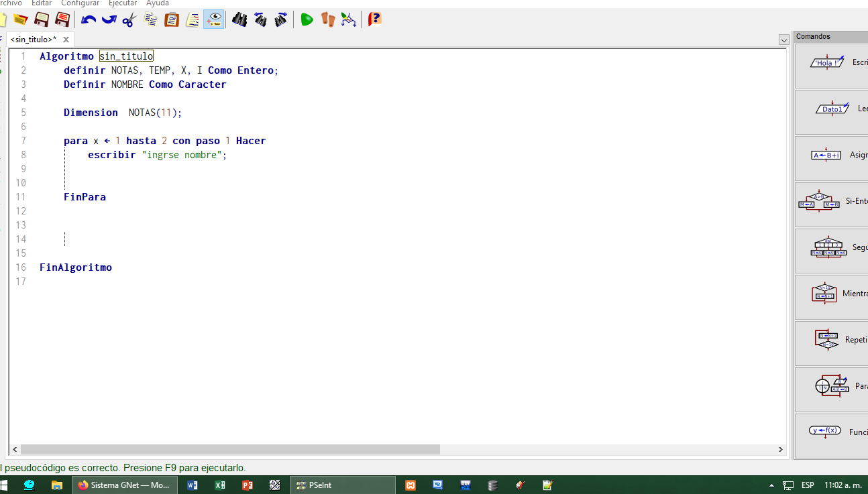Open XAMPP orange taskbar icon

pos(411,485)
